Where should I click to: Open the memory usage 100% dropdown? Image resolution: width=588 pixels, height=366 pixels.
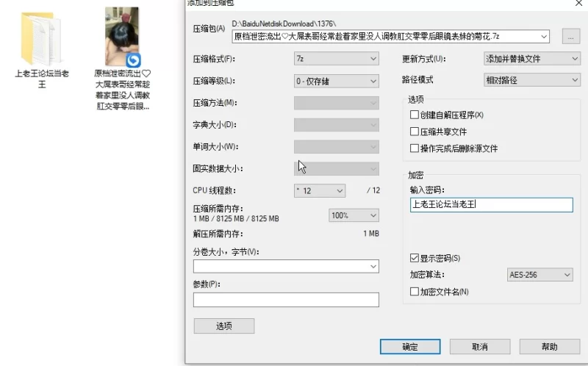coord(354,215)
